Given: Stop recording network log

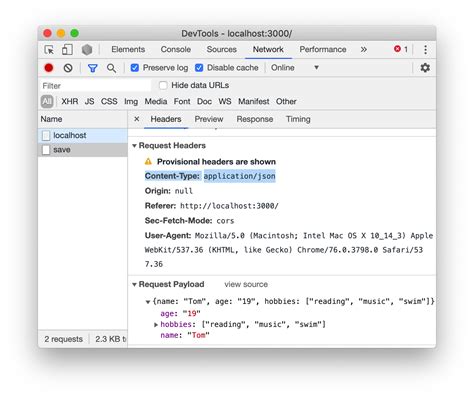Looking at the screenshot, I should (x=49, y=68).
